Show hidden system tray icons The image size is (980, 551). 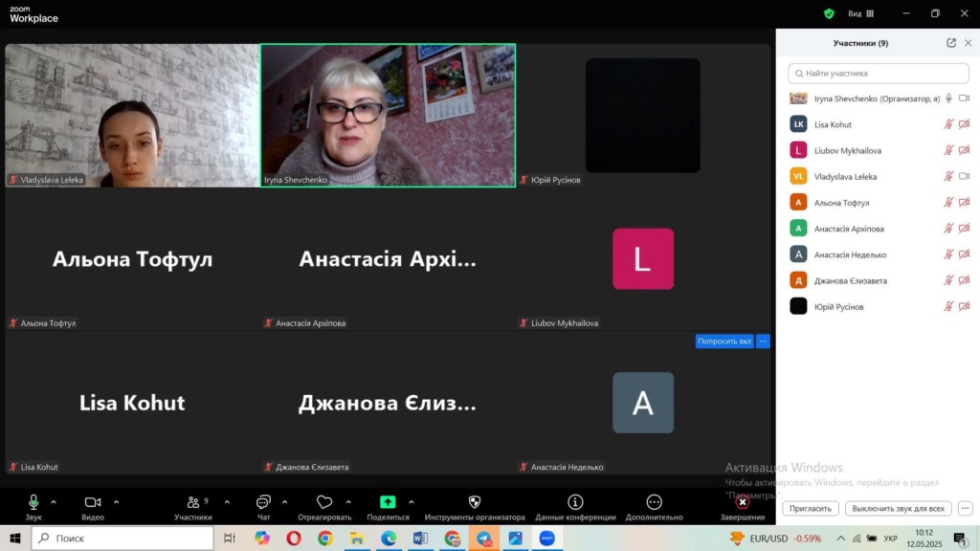[x=840, y=538]
